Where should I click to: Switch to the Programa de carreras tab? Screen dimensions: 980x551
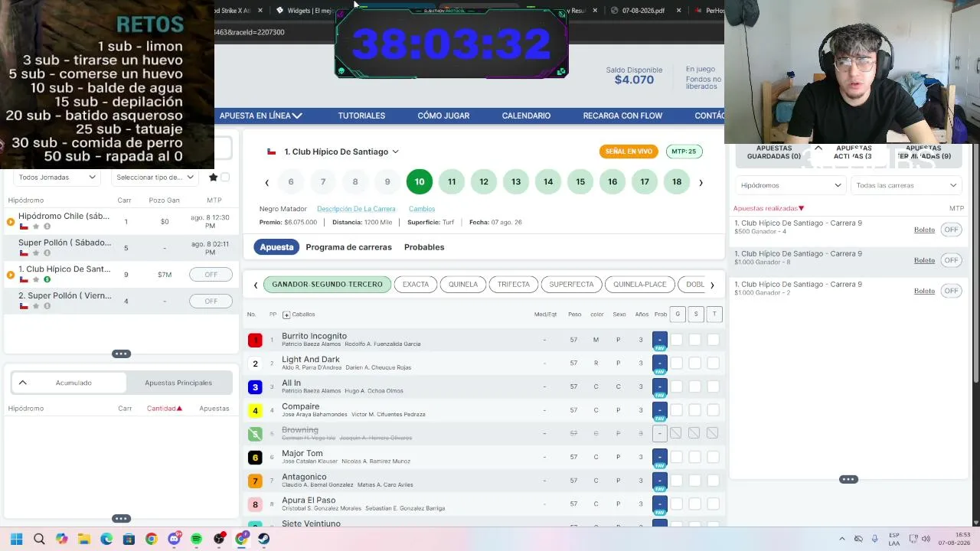(x=348, y=247)
